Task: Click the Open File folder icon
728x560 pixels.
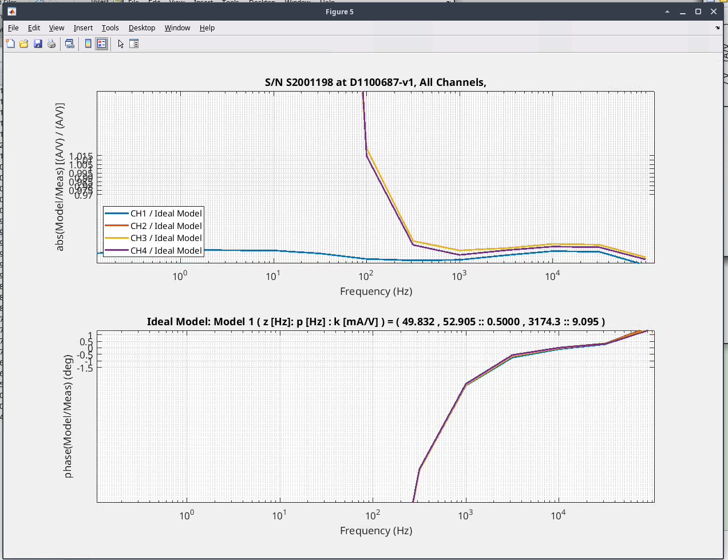Action: click(x=24, y=44)
